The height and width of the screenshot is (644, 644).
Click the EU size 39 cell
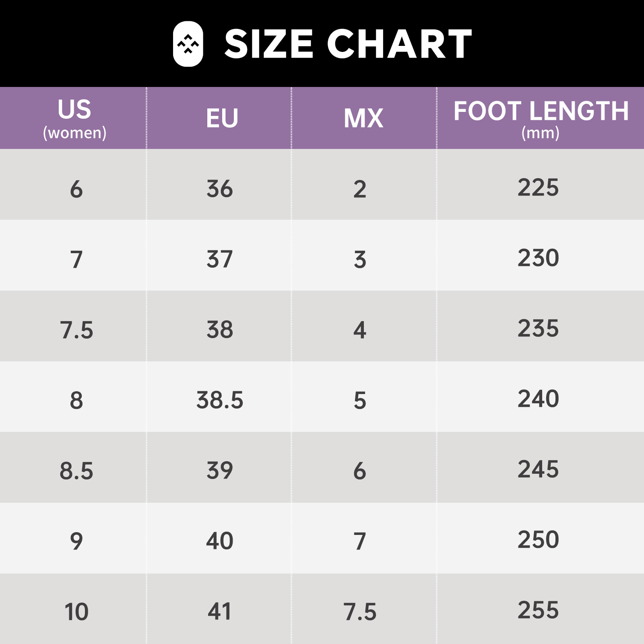point(219,467)
